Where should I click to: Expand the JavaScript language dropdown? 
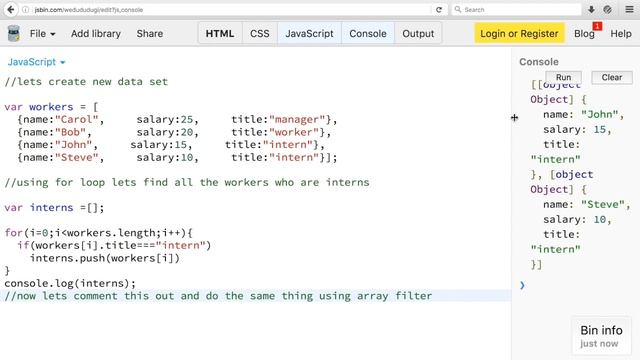coord(36,62)
